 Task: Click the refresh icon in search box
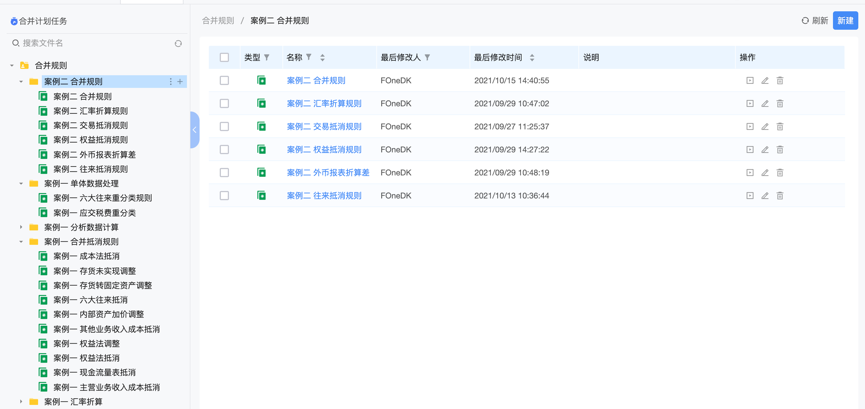coord(178,43)
